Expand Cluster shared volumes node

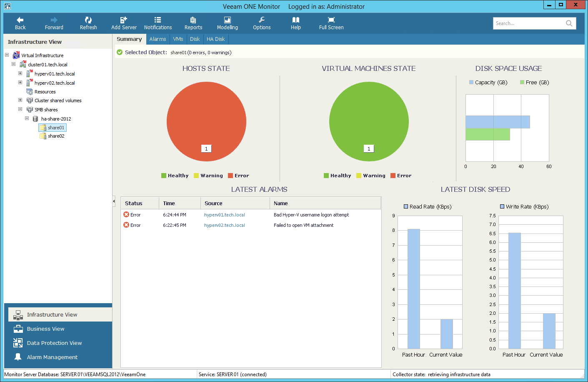pyautogui.click(x=20, y=100)
